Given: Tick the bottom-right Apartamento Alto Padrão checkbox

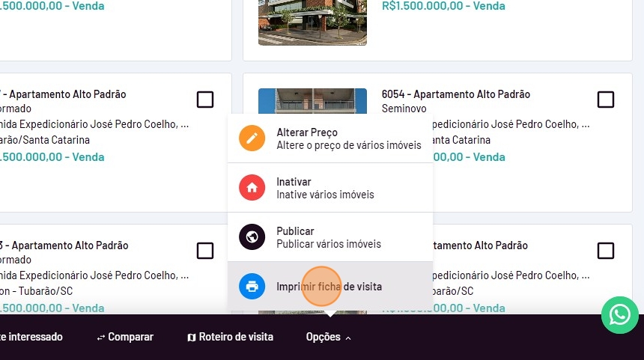Looking at the screenshot, I should tap(605, 251).
